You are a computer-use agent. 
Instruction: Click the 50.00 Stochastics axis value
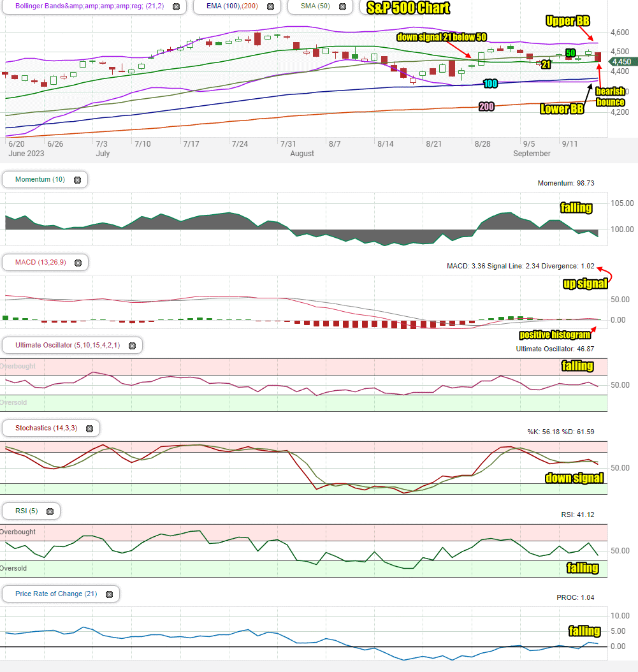click(x=620, y=468)
